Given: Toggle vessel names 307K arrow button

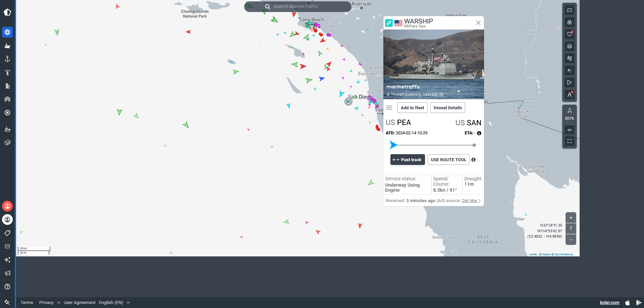Looking at the screenshot, I should [x=570, y=114].
